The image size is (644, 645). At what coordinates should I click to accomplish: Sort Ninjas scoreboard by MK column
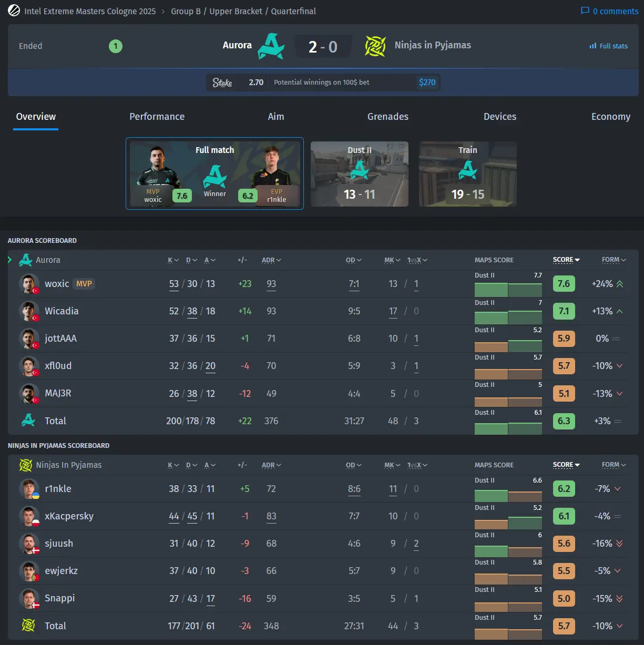392,465
